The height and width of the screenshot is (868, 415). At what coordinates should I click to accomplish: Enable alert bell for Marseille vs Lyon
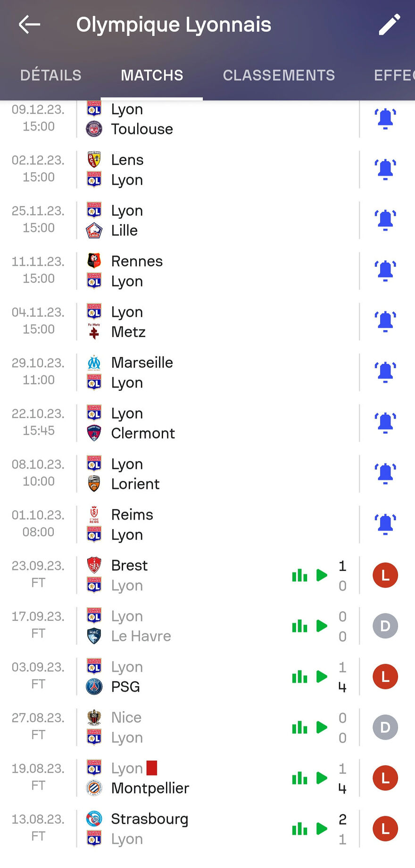[385, 372]
